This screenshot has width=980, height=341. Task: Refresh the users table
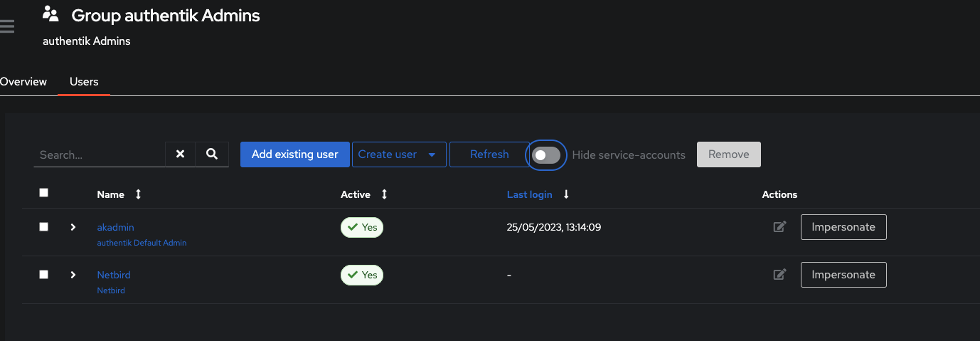point(489,154)
